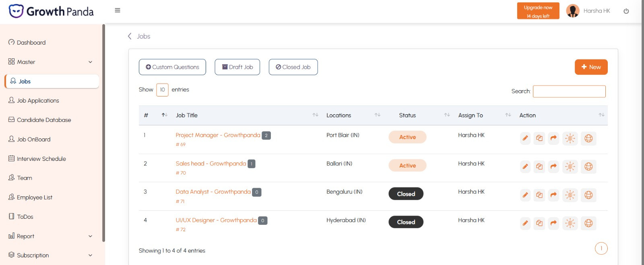Viewport: 644px width, 265px height.
Task: Click the distribute icon for Project Manager job
Action: coord(570,138)
